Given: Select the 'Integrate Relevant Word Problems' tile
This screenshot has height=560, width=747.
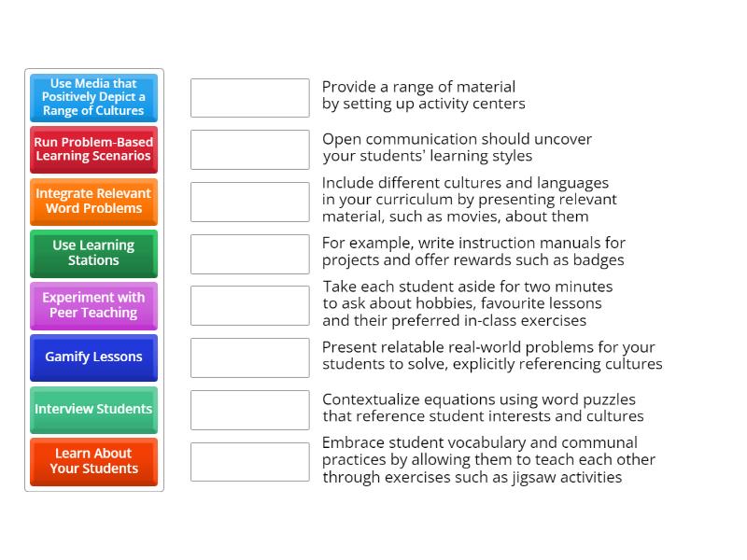Looking at the screenshot, I should pos(93,202).
